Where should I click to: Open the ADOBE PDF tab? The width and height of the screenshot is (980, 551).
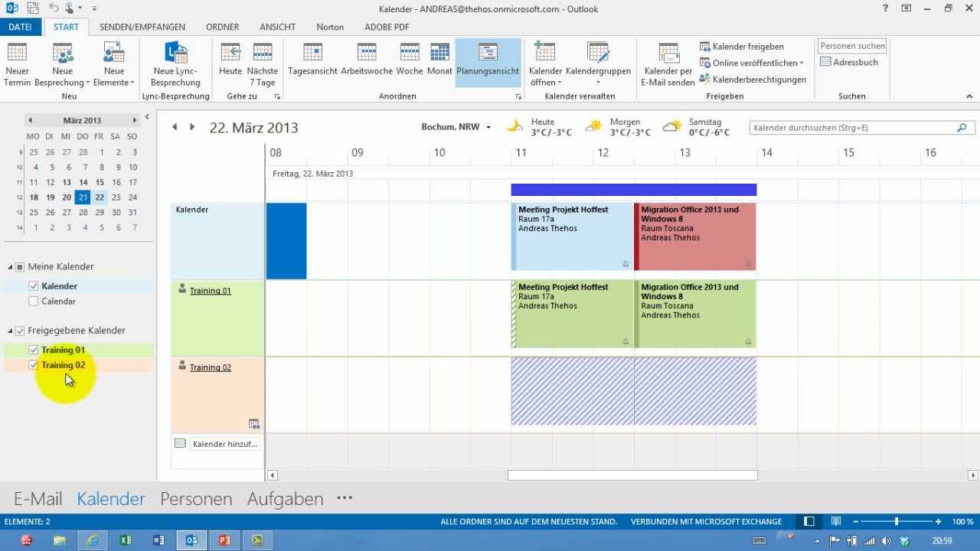pyautogui.click(x=387, y=27)
